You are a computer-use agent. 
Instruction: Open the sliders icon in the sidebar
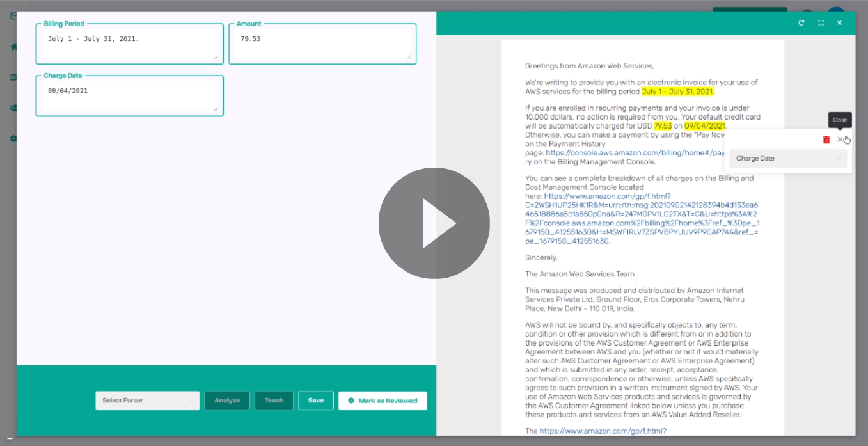coord(13,77)
